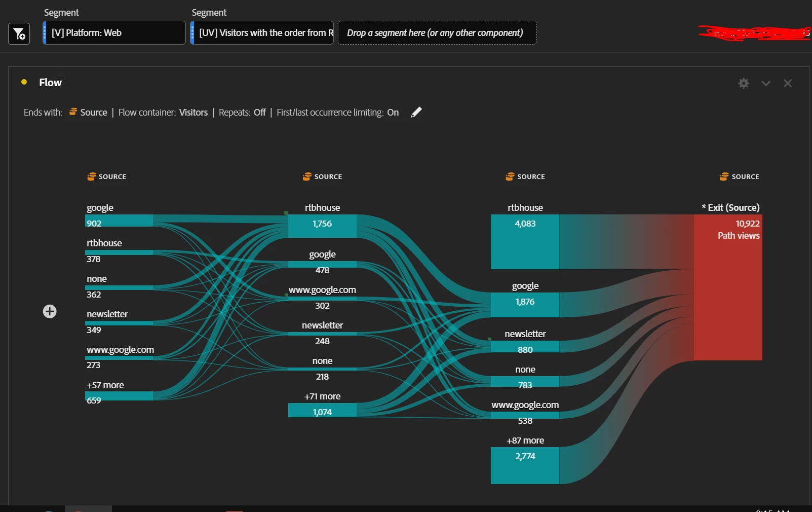Open the Flow visualization settings gear
This screenshot has width=812, height=512.
tap(744, 83)
